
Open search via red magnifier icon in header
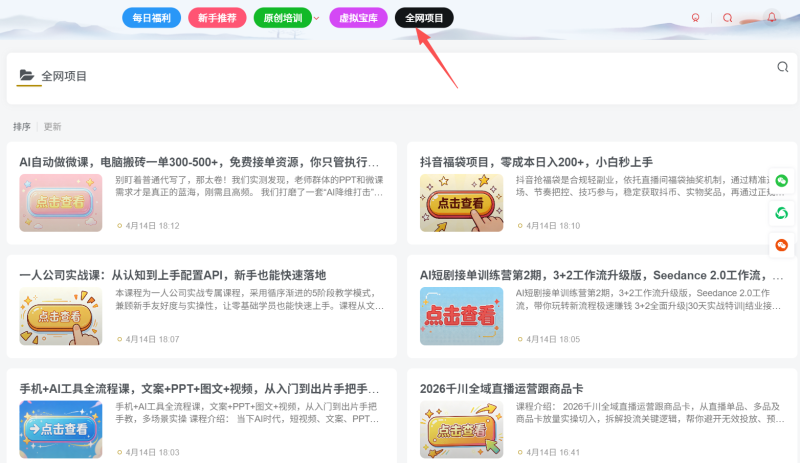click(728, 17)
